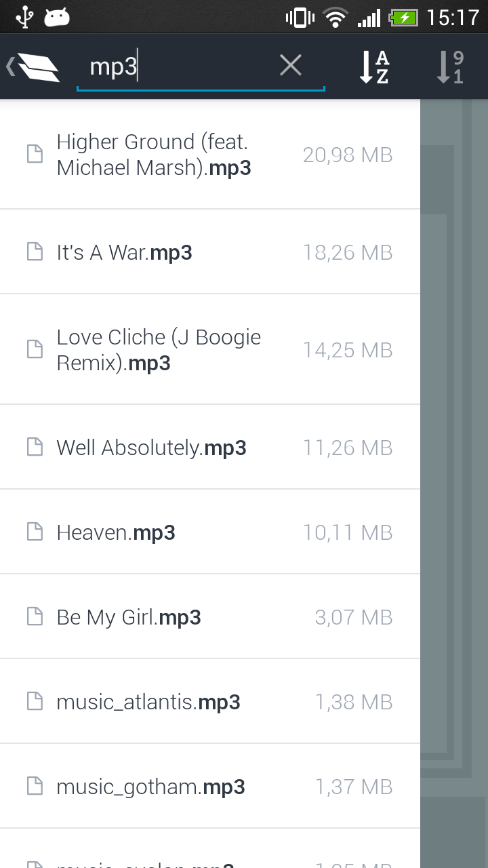Tap the file icon next to music_atlantis.mp3
488x868 pixels.
tap(35, 702)
